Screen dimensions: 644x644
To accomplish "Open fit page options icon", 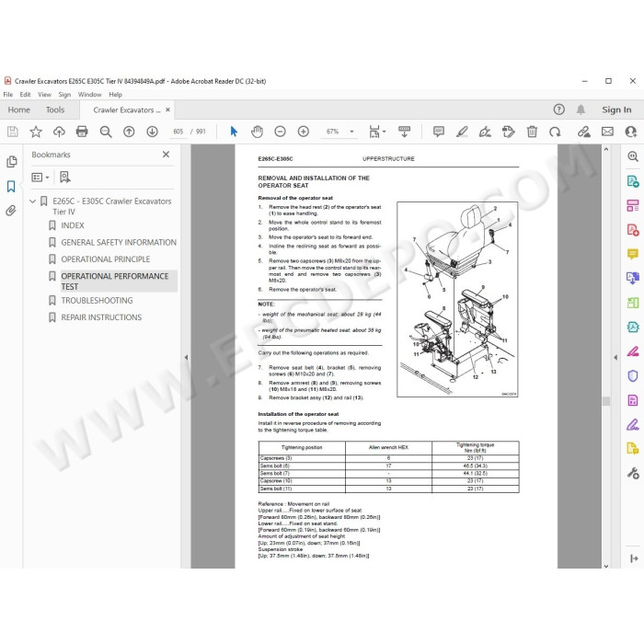I will 376,132.
